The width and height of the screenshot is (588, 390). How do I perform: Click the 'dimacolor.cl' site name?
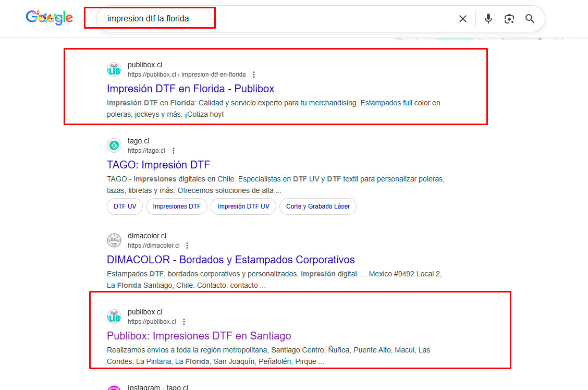tap(147, 236)
